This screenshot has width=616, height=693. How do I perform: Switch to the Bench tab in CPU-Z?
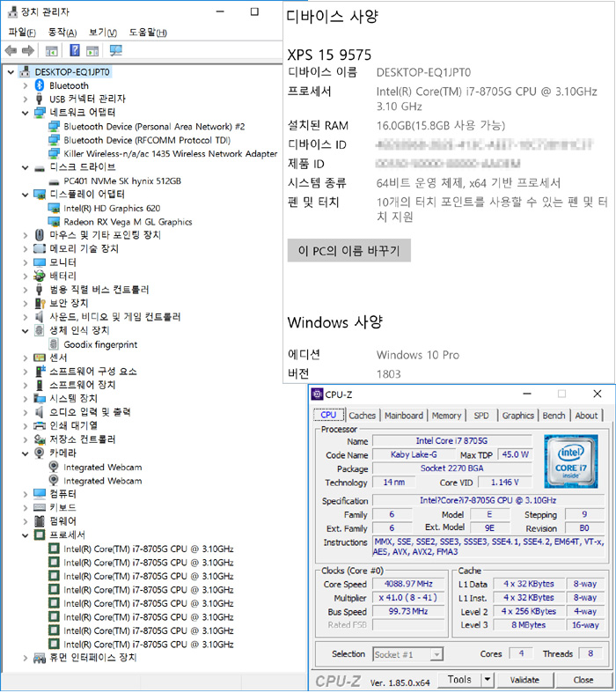(554, 416)
